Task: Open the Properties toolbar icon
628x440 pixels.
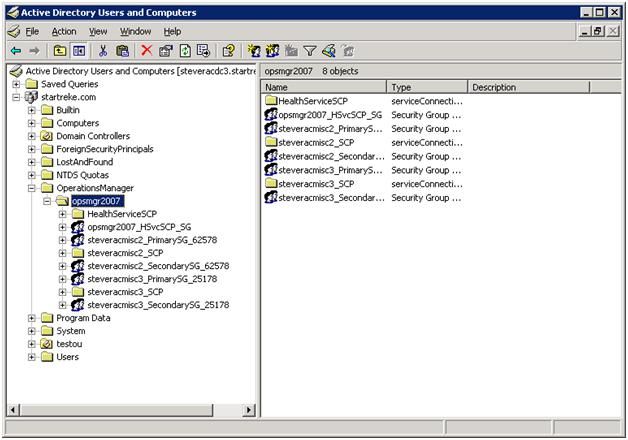Action: click(165, 51)
